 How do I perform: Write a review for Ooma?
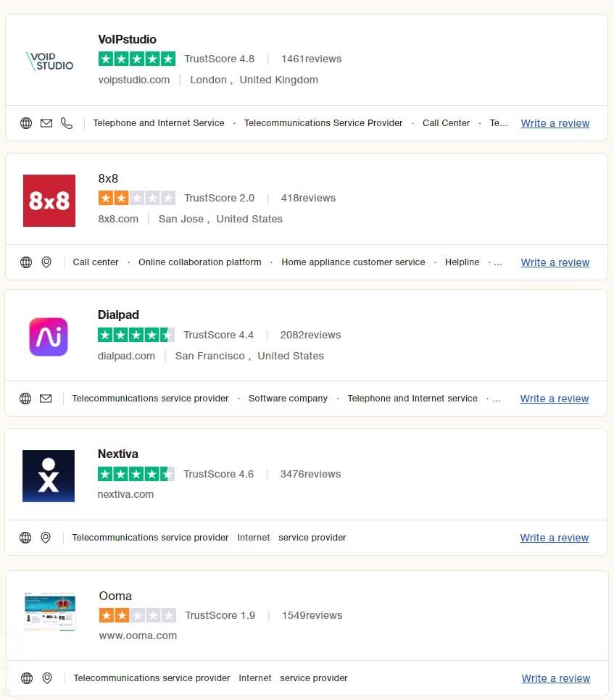point(555,678)
